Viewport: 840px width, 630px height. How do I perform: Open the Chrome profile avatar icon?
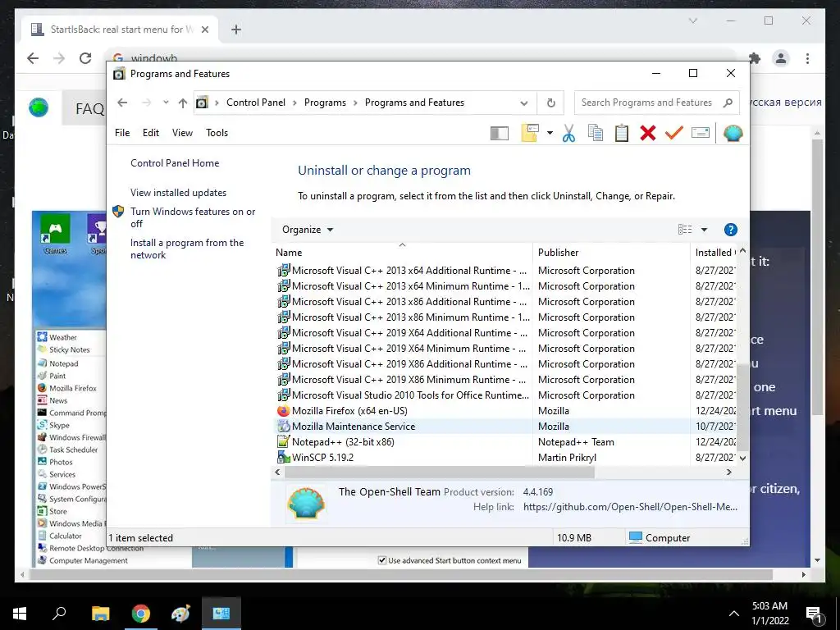pyautogui.click(x=781, y=58)
